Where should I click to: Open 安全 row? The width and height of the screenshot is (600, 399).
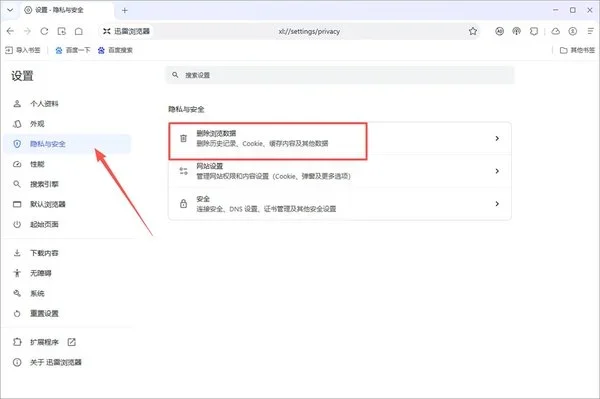340,204
